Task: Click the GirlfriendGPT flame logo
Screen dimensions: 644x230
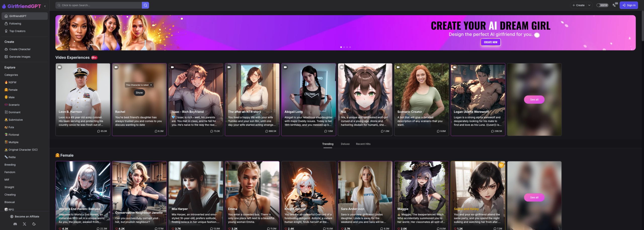Action: click(4, 6)
